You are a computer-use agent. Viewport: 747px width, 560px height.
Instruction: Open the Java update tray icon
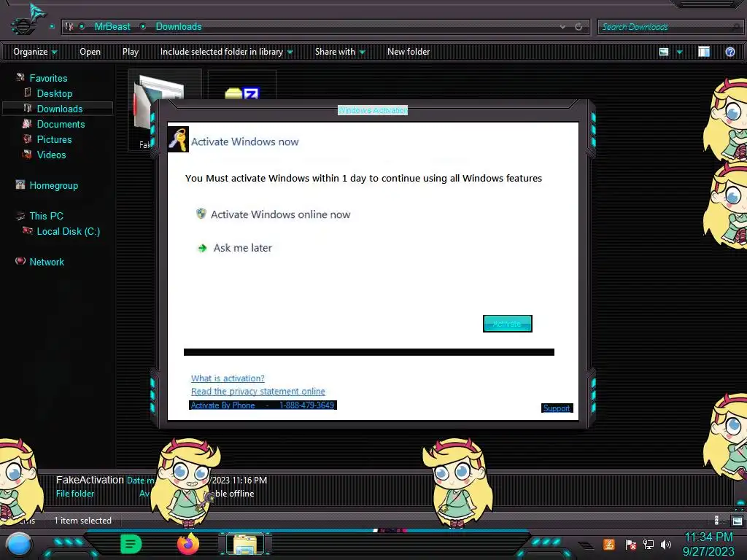coord(609,544)
